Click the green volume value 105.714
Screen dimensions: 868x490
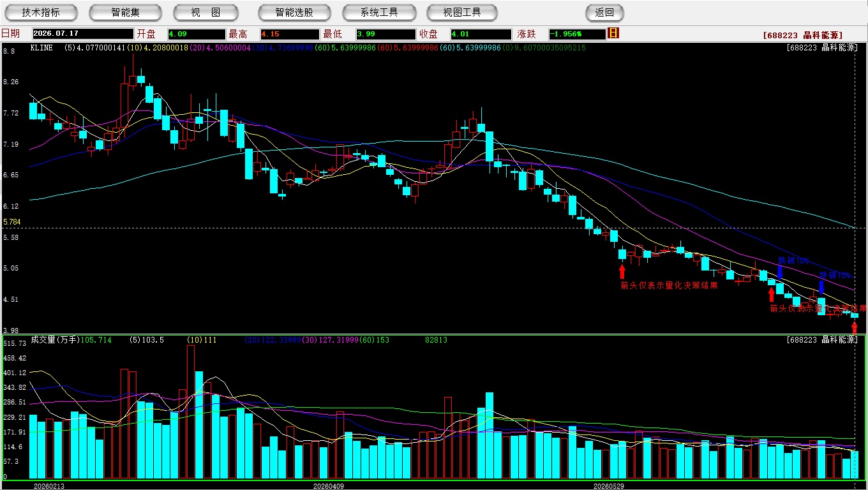[x=96, y=340]
